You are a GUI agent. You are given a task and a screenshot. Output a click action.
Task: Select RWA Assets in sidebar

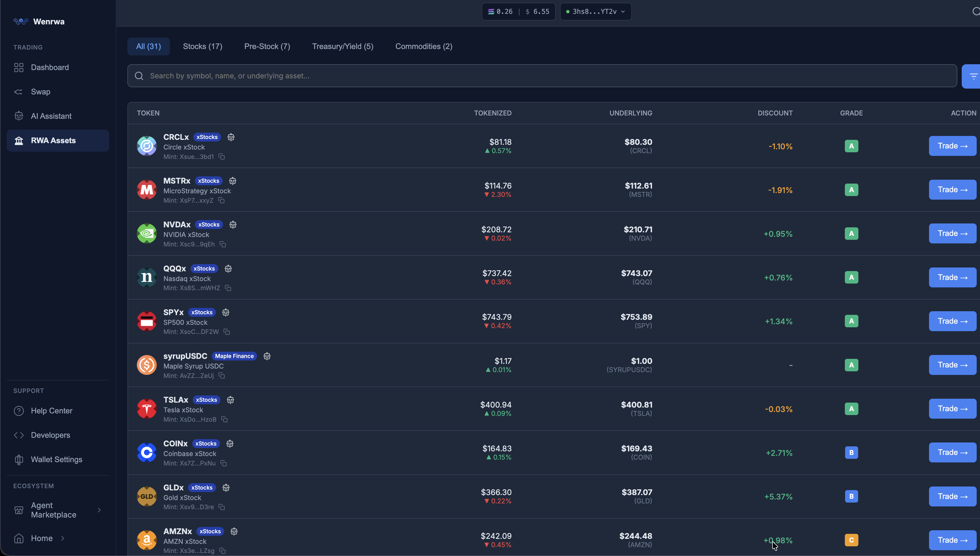[58, 141]
